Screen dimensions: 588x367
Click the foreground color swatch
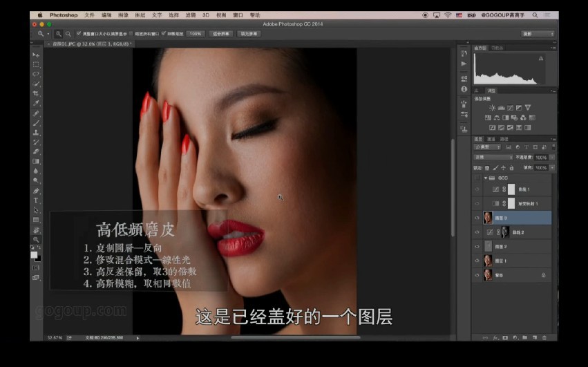coord(34,255)
